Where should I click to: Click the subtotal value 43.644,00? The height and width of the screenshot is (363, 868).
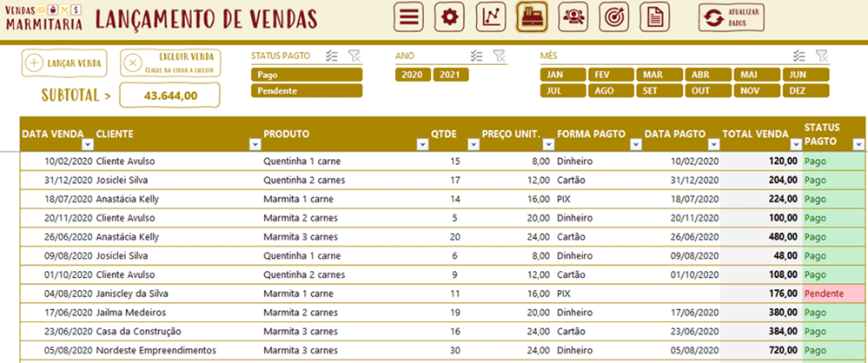170,96
